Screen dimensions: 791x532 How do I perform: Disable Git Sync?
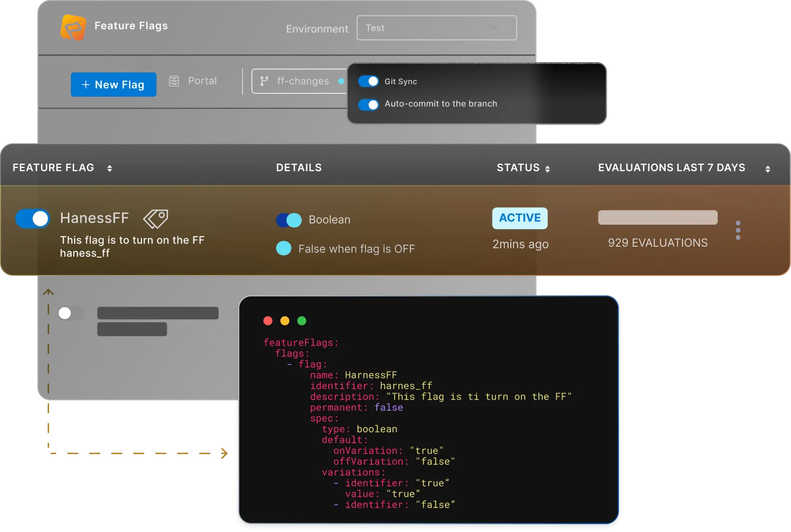368,81
